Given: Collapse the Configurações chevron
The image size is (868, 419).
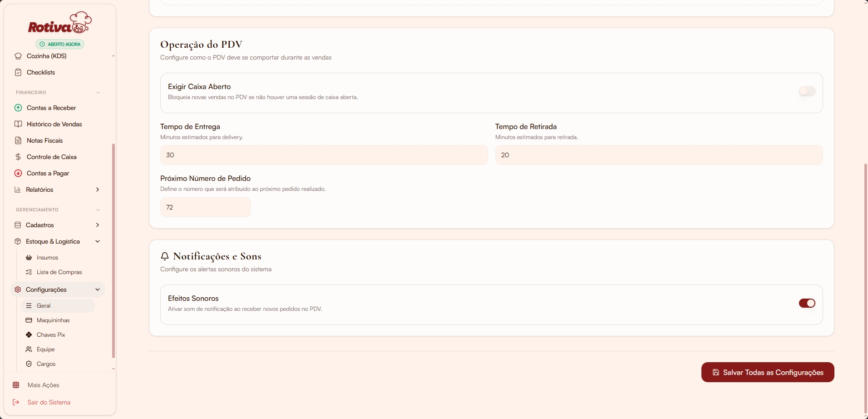Looking at the screenshot, I should pos(98,289).
